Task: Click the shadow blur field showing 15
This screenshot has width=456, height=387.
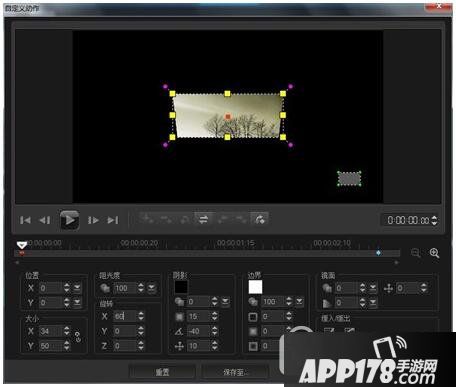Action: tap(199, 316)
